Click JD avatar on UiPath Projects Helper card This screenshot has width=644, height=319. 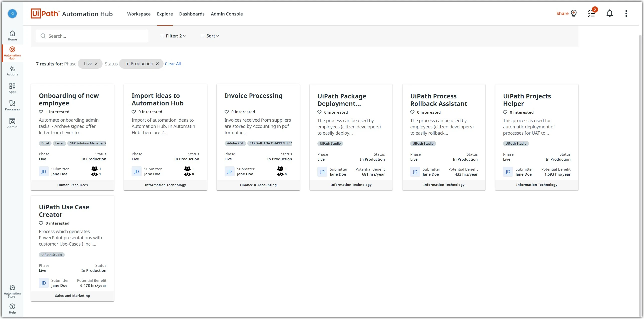coord(508,172)
